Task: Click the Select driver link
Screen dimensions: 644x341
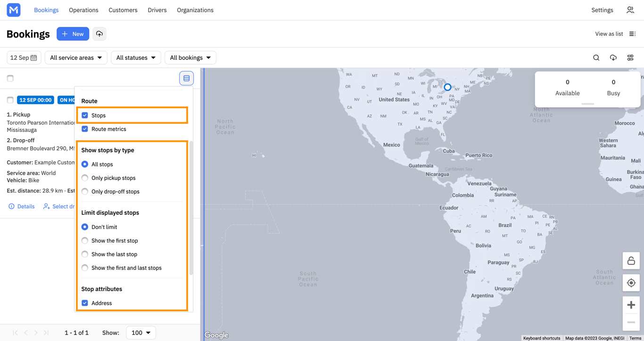Action: coord(59,206)
